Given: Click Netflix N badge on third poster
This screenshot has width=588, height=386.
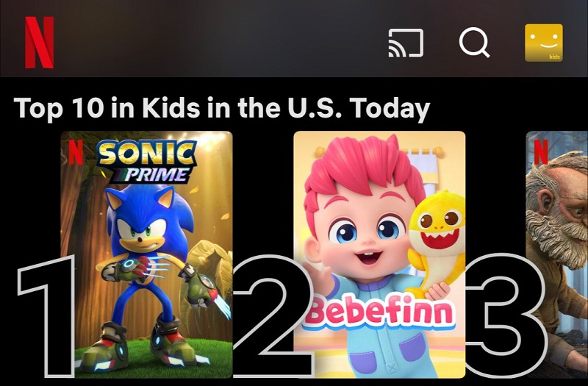Looking at the screenshot, I should (x=541, y=152).
